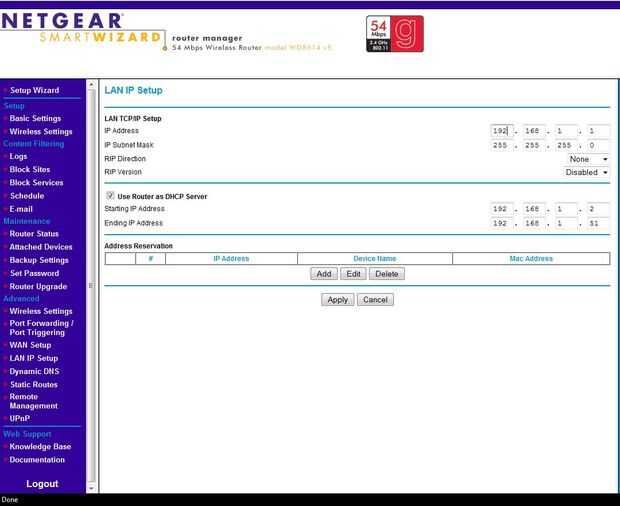Open Documentation link

click(x=37, y=460)
